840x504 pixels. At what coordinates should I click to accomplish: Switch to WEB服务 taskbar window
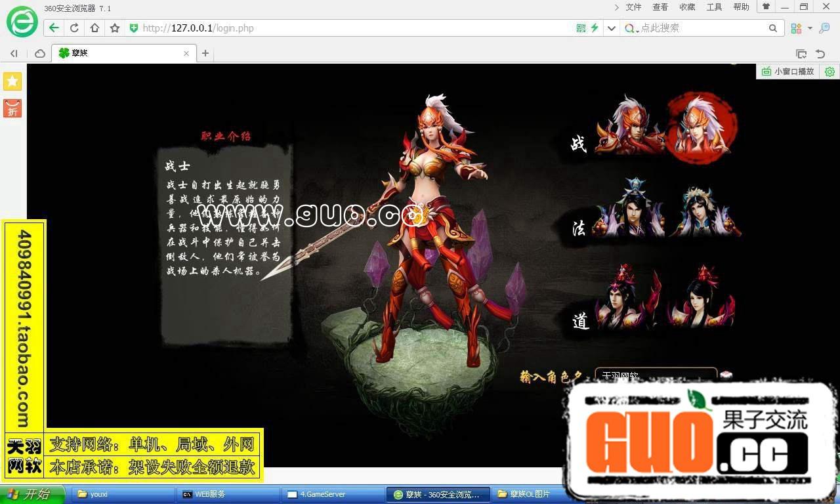[x=227, y=494]
